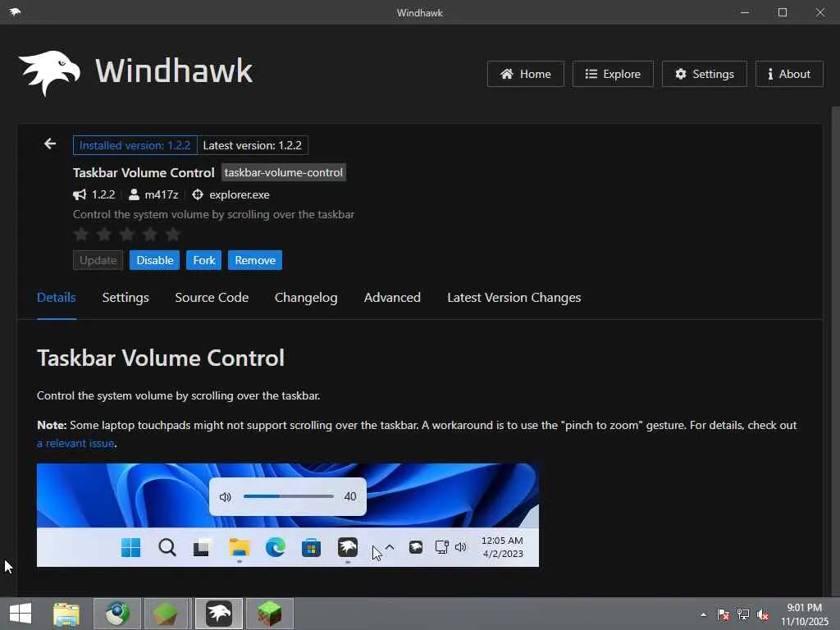
Task: Rate the mod five stars
Action: (173, 234)
